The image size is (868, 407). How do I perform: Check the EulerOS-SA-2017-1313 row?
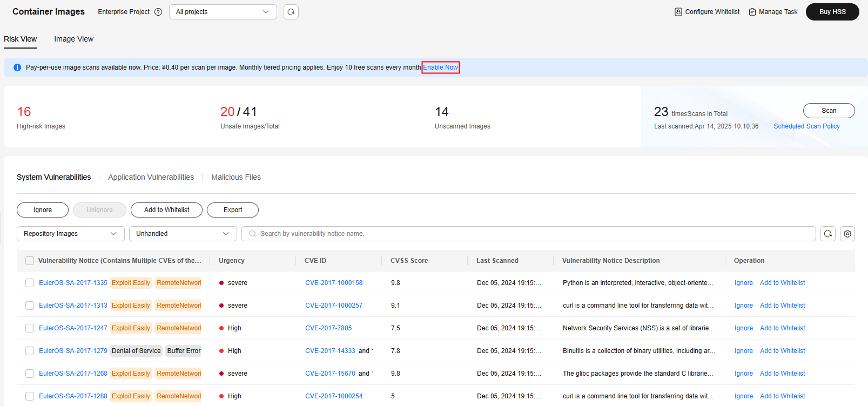pos(30,306)
